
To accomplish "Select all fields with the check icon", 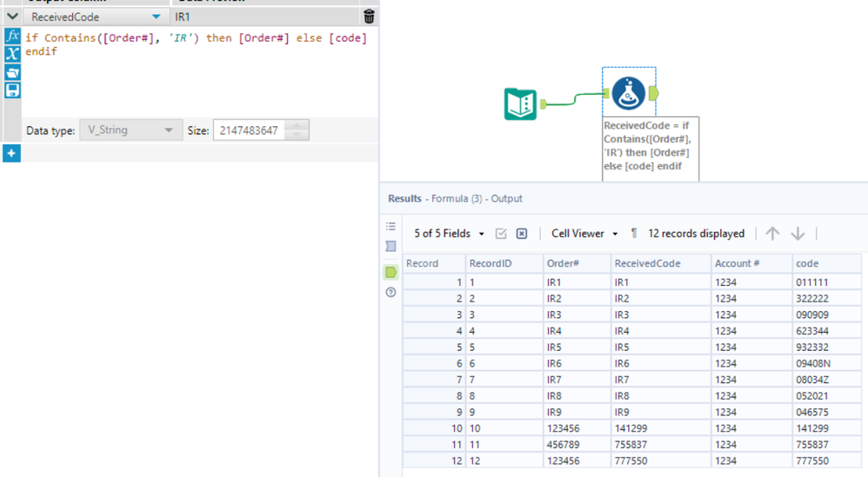I will [501, 234].
